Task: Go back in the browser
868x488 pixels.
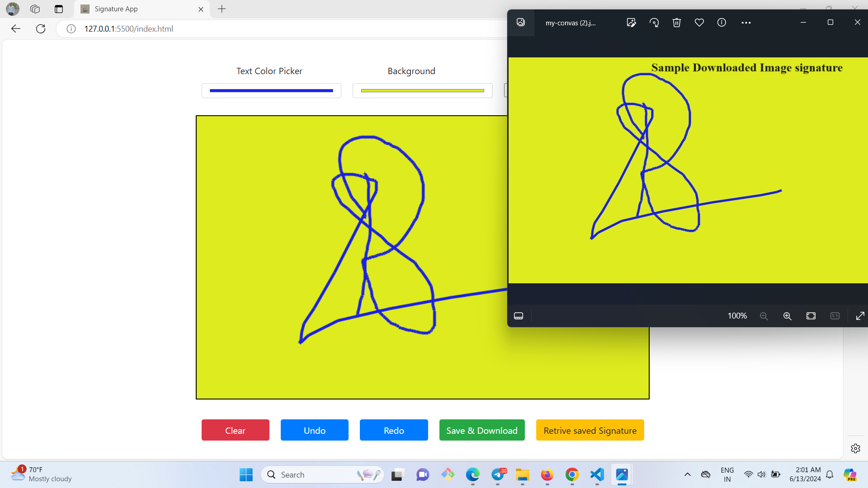Action: pyautogui.click(x=16, y=29)
